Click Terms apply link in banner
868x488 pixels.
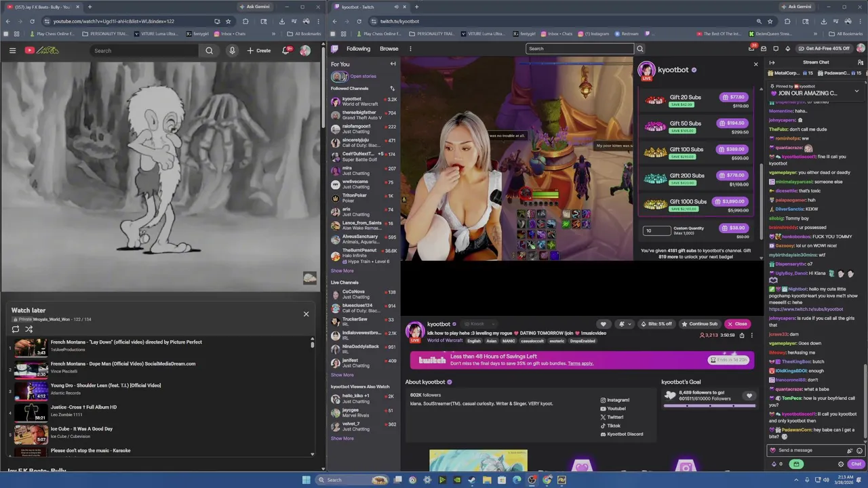click(580, 363)
